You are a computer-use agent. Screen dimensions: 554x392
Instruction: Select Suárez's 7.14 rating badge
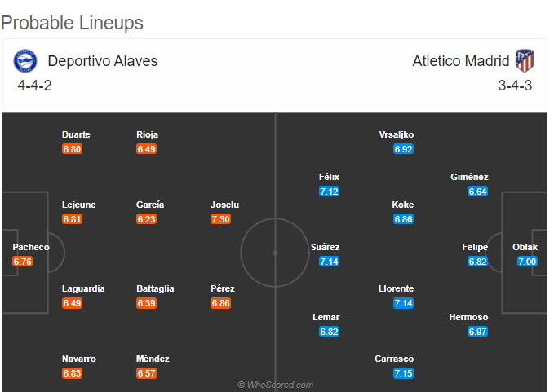coord(329,262)
